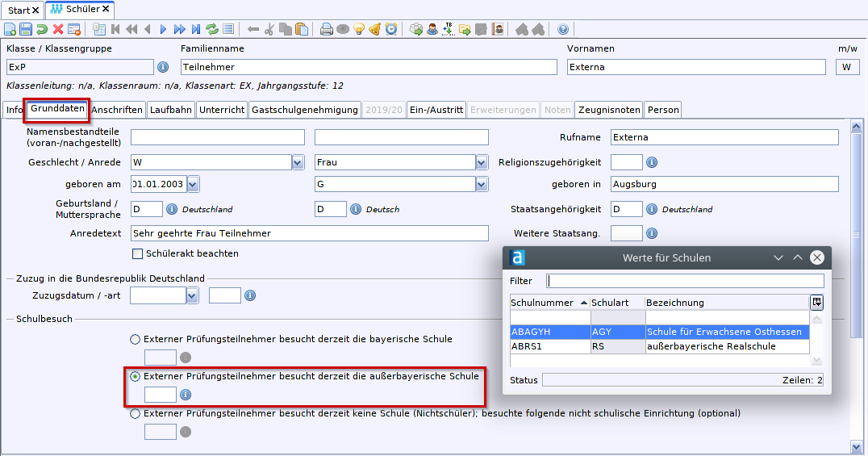Select radio: besucht derzeit die außerbayerische Schule

click(x=135, y=376)
